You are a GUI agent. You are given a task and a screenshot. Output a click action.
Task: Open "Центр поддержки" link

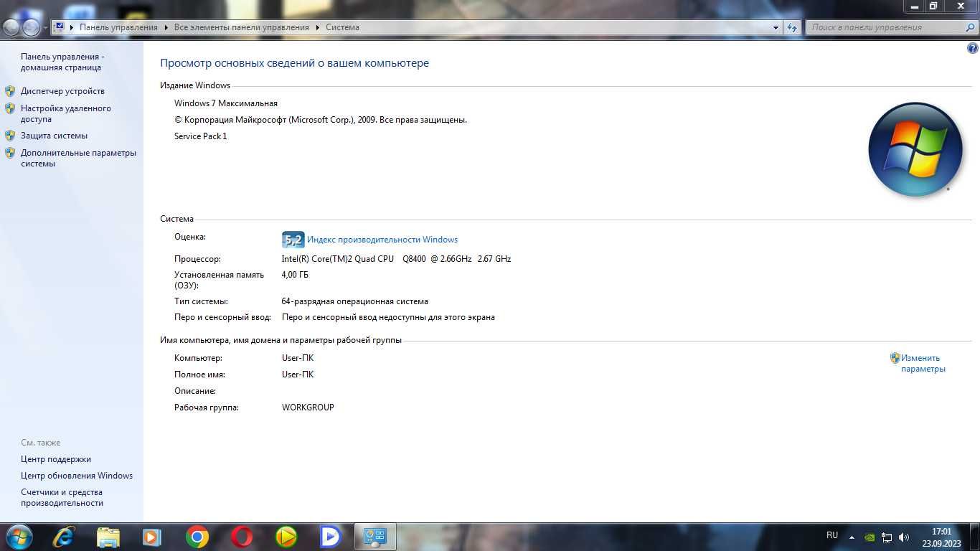tap(56, 459)
